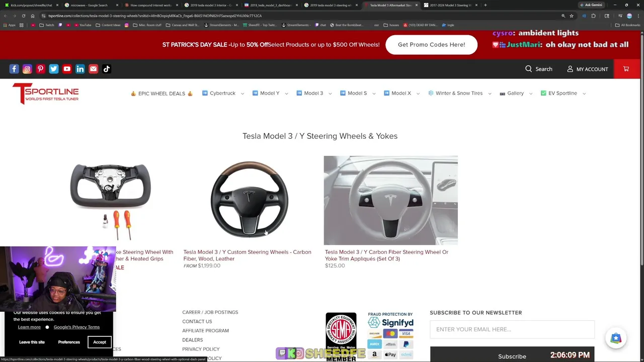Open the Apps bookmark shortcut
The image size is (644, 362).
pos(10,25)
